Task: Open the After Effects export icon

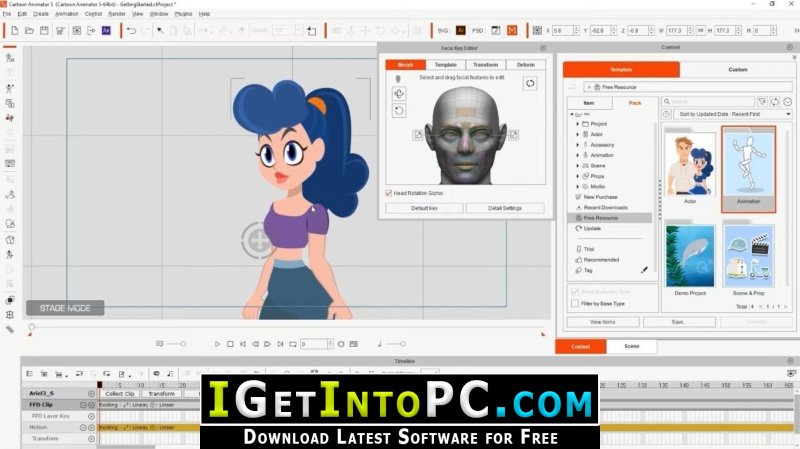Action: [x=106, y=31]
